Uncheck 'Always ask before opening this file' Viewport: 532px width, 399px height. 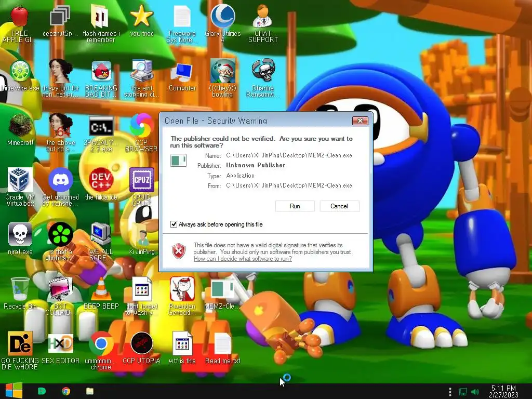(174, 224)
